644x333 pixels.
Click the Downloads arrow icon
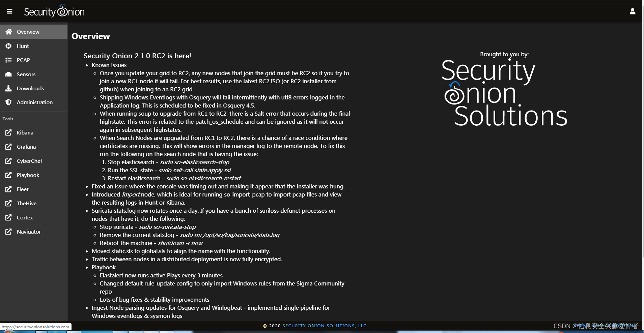pyautogui.click(x=8, y=88)
